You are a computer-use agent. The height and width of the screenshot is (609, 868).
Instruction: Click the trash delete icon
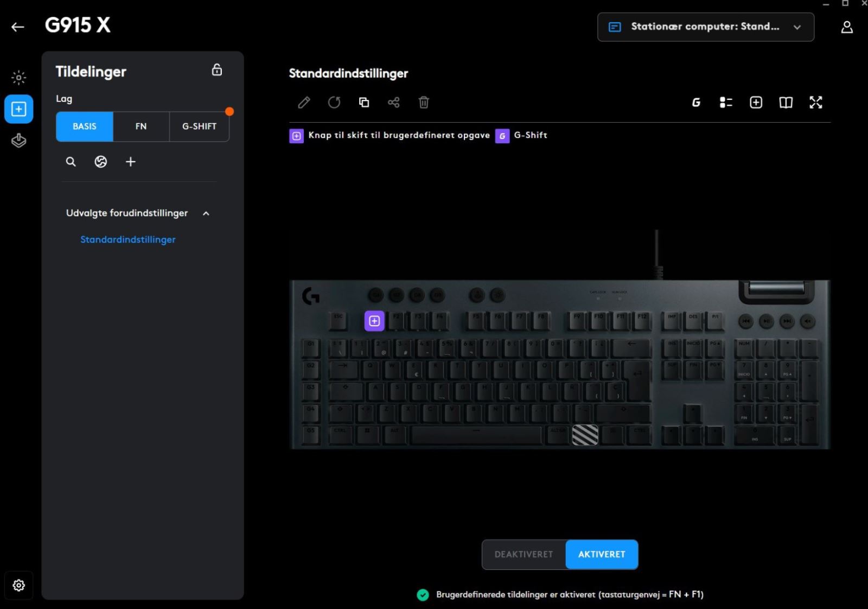pyautogui.click(x=424, y=103)
